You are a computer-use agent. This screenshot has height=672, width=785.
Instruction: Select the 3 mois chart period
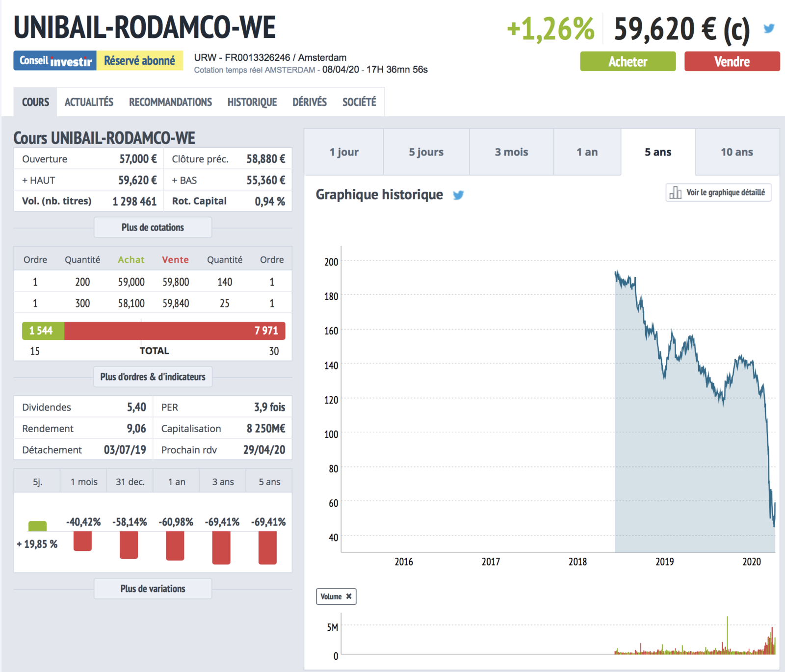point(512,152)
